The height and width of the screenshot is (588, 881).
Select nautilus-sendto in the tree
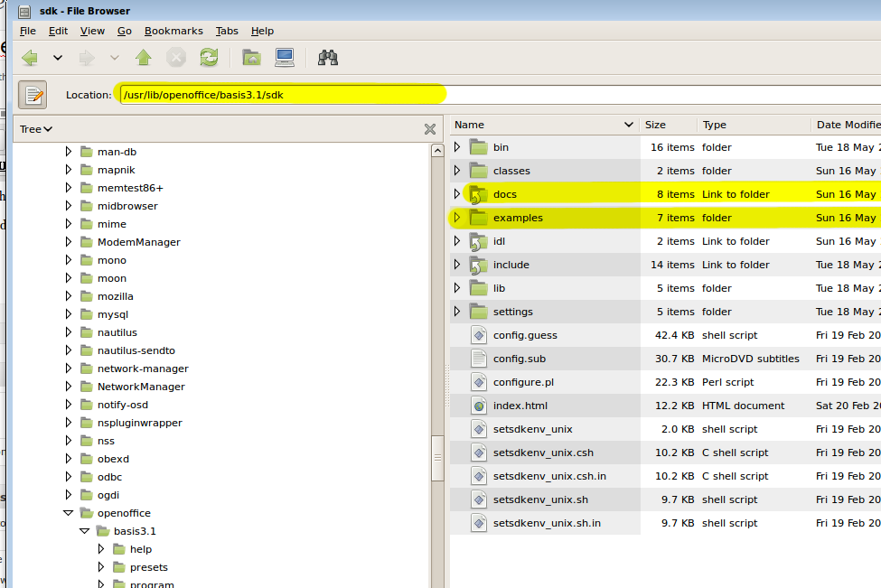(x=136, y=350)
